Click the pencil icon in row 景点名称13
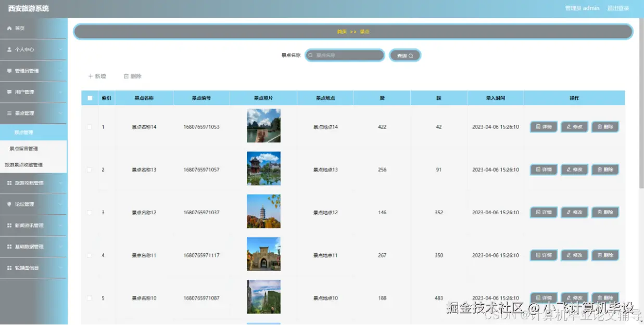Viewport: 644px width, 325px height. (569, 170)
